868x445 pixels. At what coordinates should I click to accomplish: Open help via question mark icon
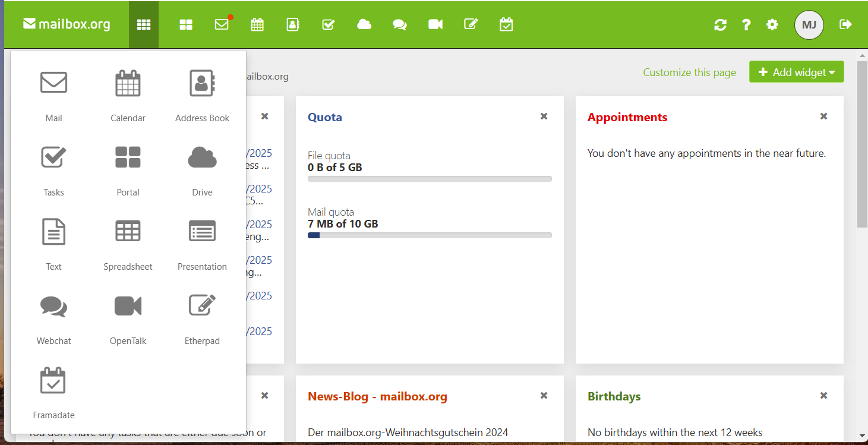746,25
